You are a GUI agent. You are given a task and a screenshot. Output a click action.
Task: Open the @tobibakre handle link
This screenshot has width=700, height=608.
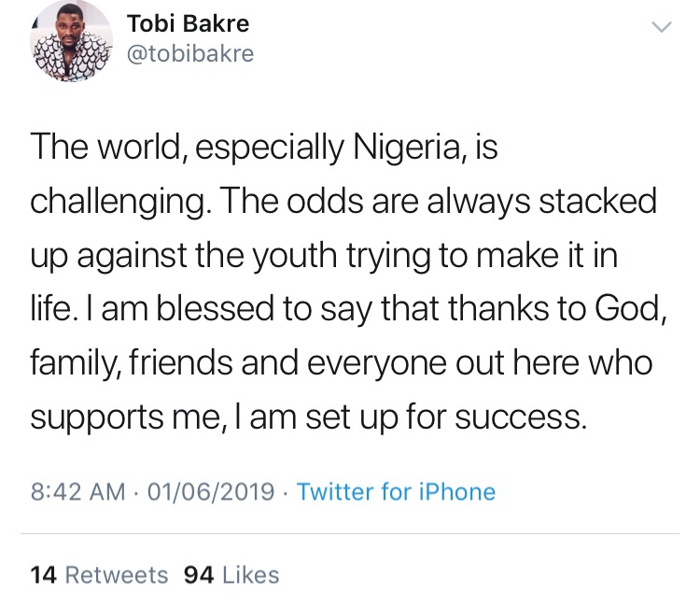click(x=189, y=54)
